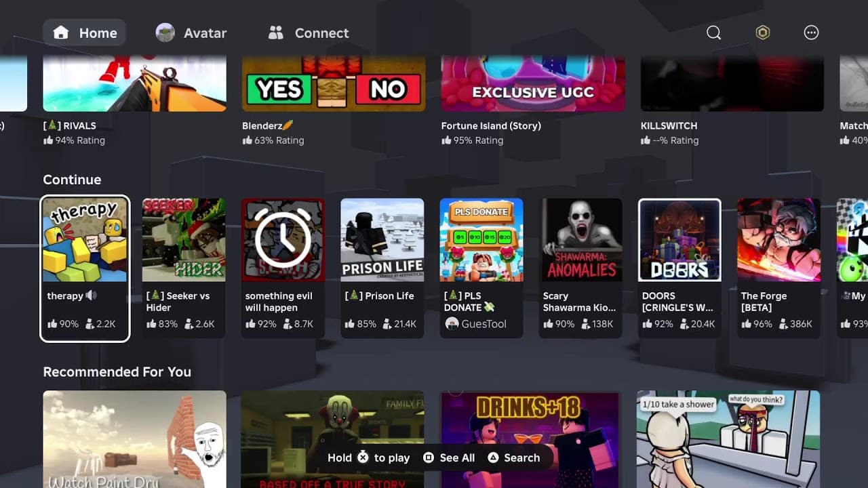Screen dimensions: 868x488
Task: Click the KILLSWITCH title text
Action: pos(669,125)
